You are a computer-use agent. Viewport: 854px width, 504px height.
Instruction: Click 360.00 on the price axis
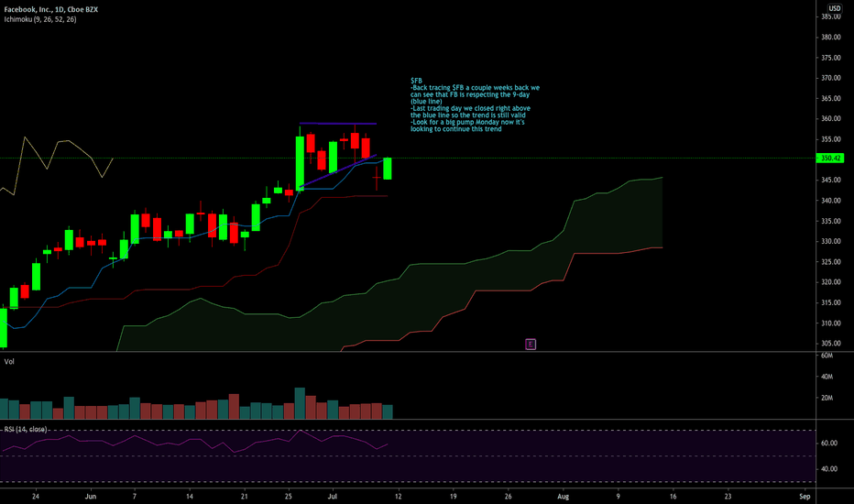pos(831,119)
